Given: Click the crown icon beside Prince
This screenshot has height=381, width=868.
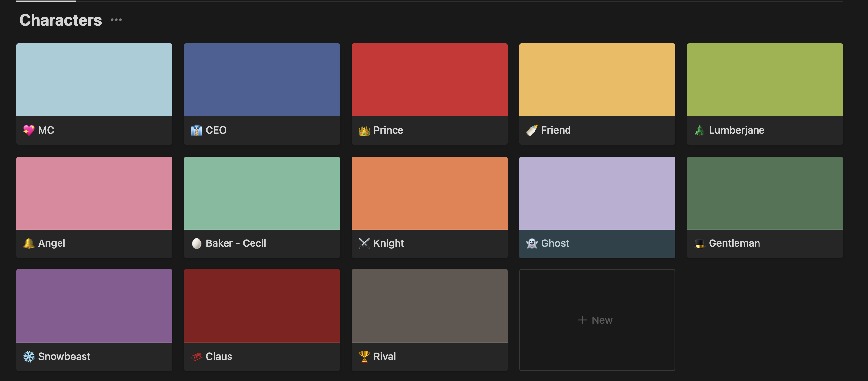Looking at the screenshot, I should [364, 131].
